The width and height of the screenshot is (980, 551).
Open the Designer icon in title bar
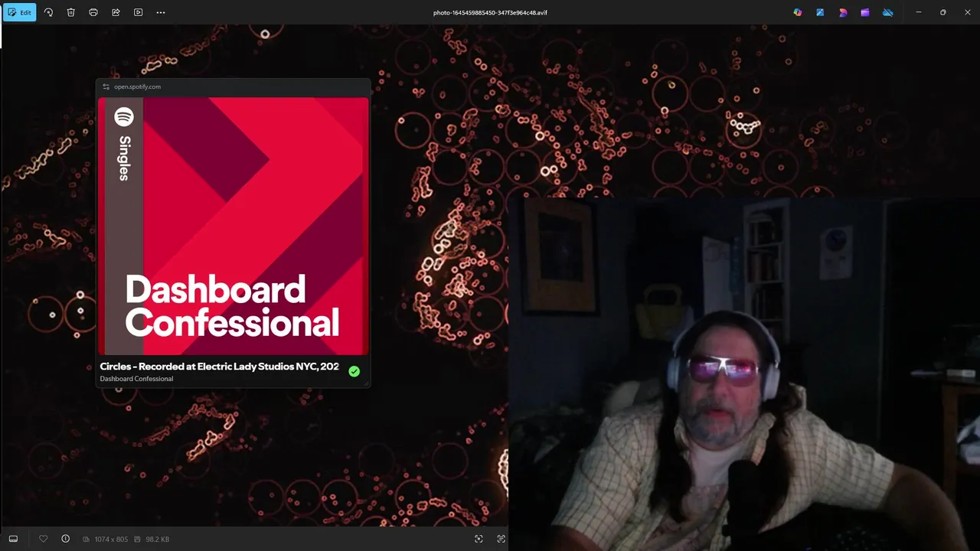point(843,12)
